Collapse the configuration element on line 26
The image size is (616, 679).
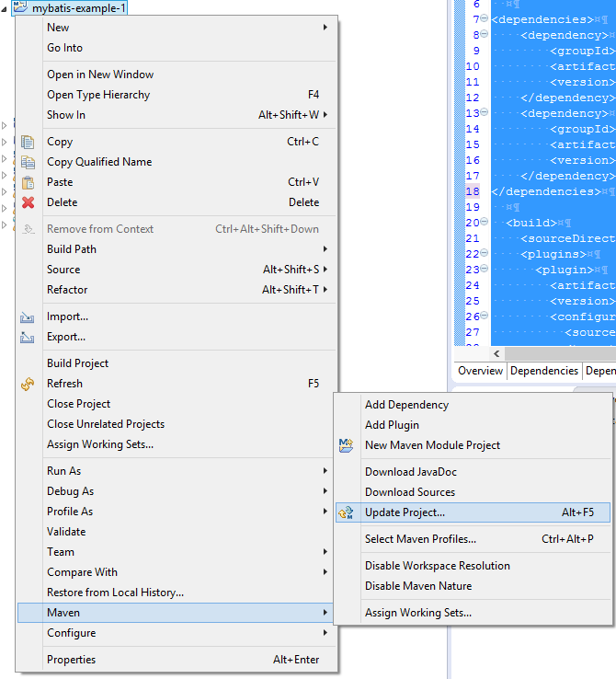pyautogui.click(x=485, y=316)
